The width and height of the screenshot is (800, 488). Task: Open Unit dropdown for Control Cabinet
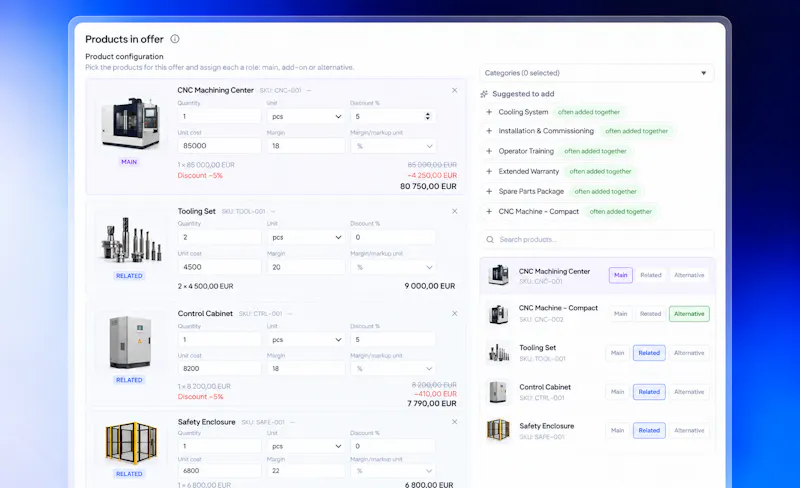click(306, 339)
